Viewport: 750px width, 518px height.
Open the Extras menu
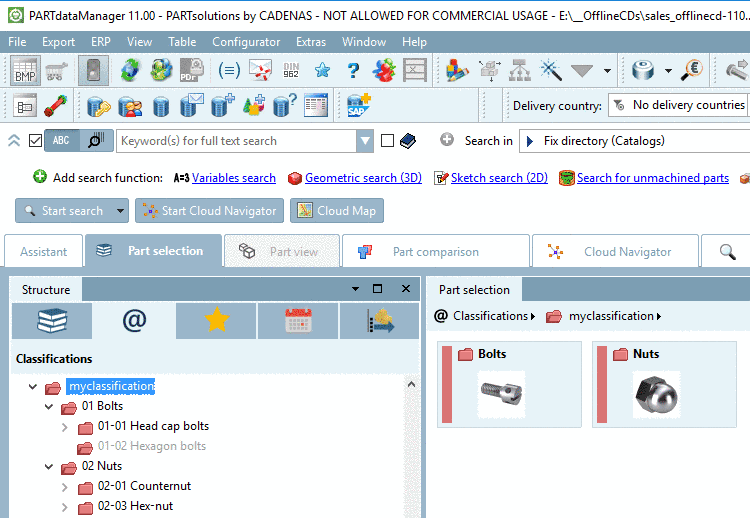click(311, 42)
